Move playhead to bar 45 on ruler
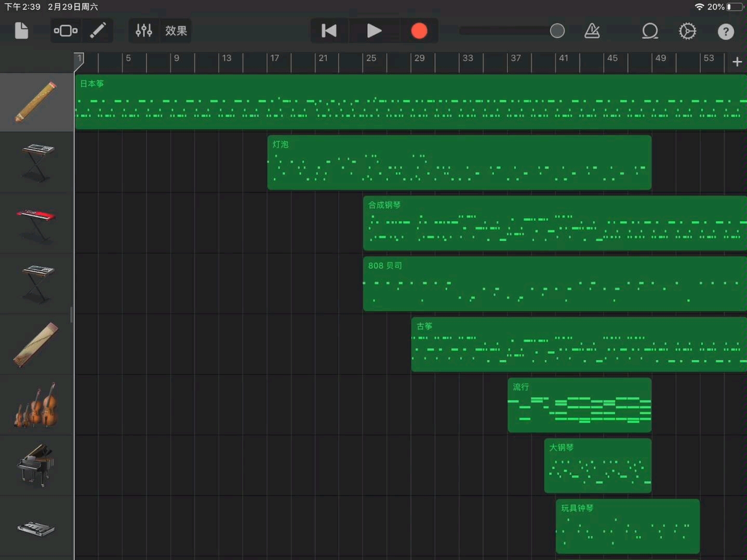 [x=612, y=58]
